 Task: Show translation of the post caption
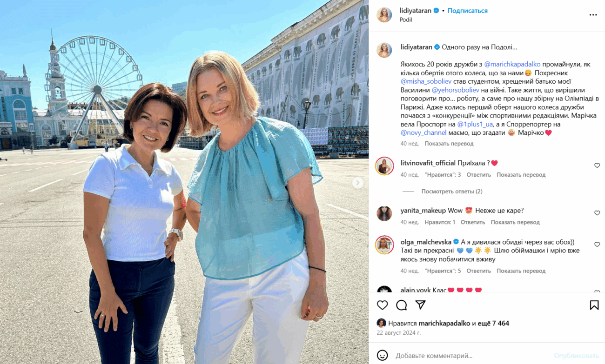coord(449,144)
